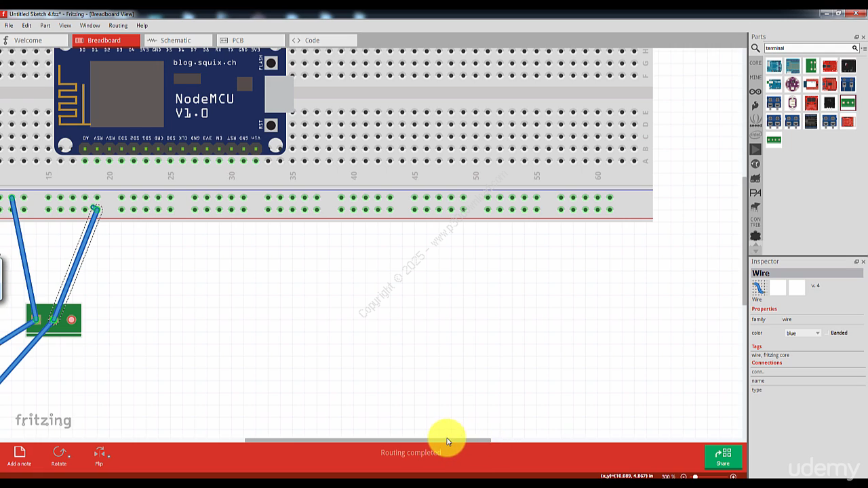Viewport: 868px width, 488px height.
Task: Click the horizontal canvas scrollbar
Action: click(x=368, y=440)
